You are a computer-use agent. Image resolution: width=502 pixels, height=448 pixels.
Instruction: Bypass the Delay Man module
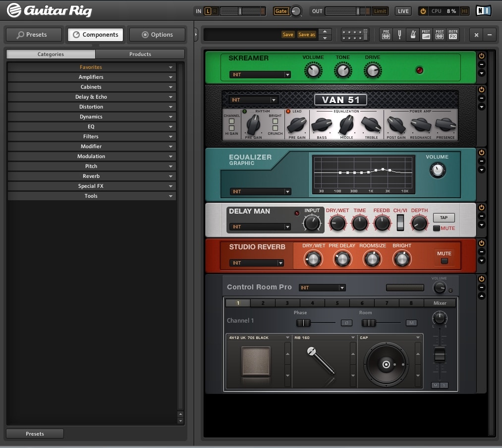[x=482, y=207]
